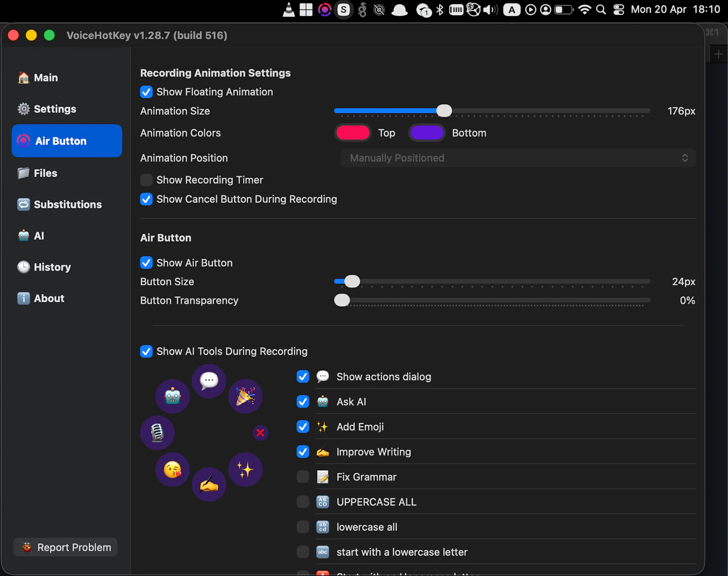
Task: Open the Animation Position dropdown
Action: (518, 158)
